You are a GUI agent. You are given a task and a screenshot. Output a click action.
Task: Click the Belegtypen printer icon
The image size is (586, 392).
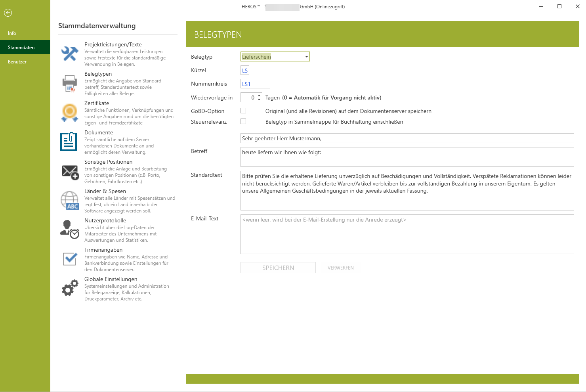point(70,84)
